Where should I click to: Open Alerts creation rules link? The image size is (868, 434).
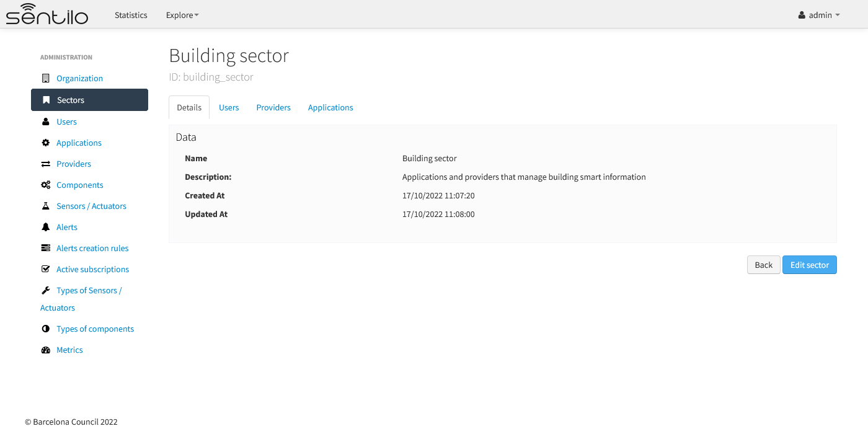point(92,248)
